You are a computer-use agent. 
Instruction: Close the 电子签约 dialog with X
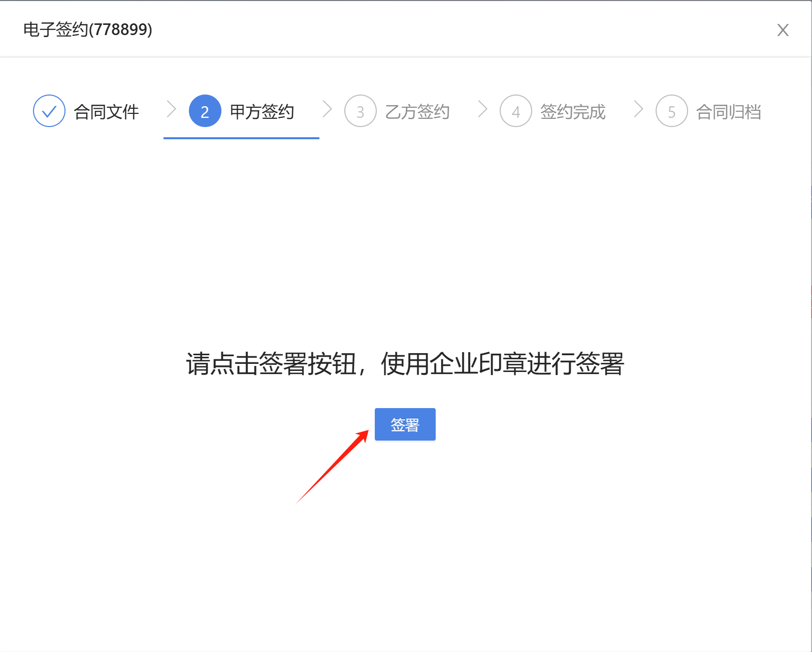(x=783, y=30)
